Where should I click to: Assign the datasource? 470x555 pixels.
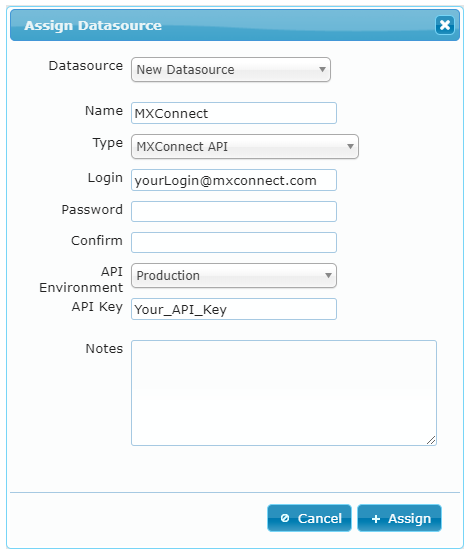pos(399,518)
